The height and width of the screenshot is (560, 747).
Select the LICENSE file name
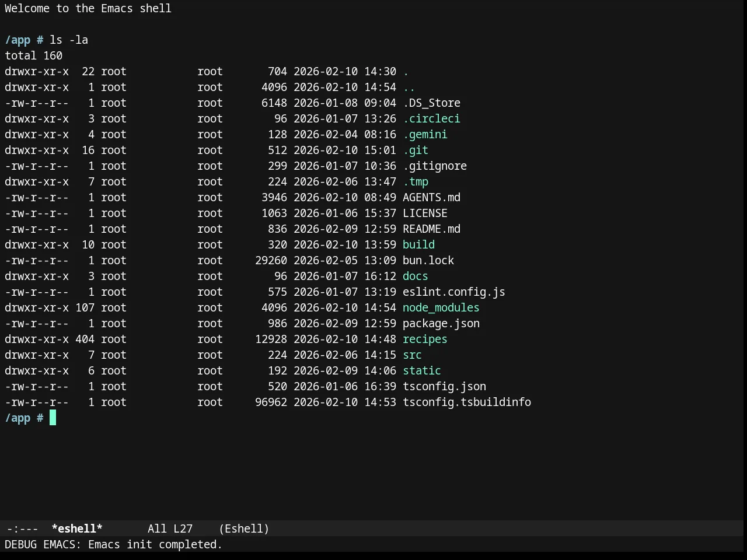(x=425, y=213)
